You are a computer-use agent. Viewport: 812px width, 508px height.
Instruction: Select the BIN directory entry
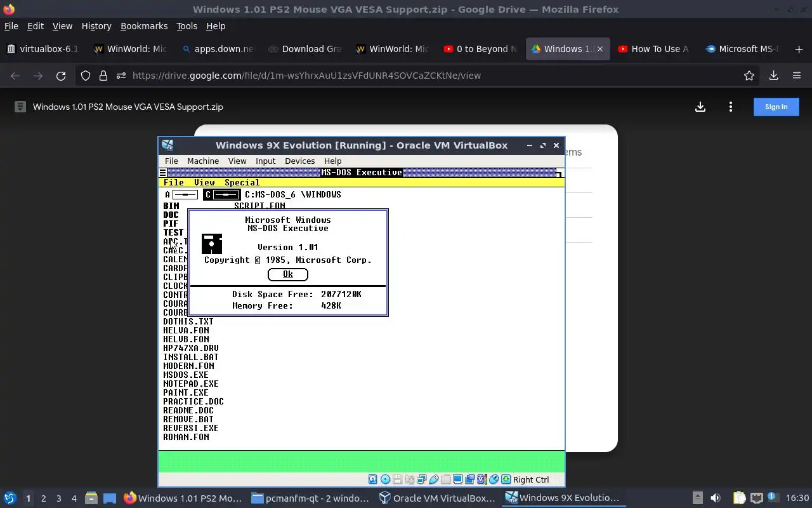pos(171,206)
